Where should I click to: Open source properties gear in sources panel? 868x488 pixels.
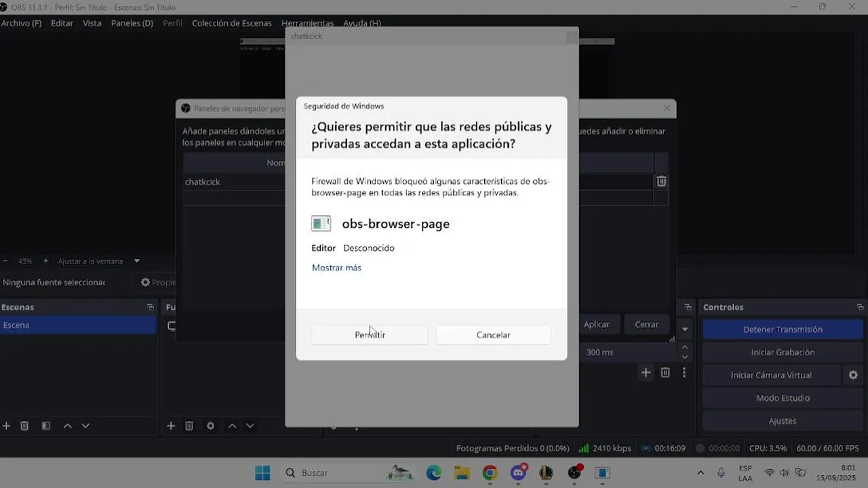[210, 426]
